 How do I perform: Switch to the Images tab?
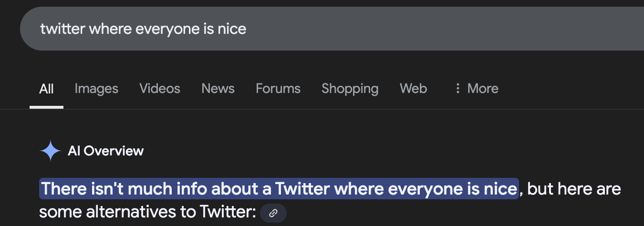point(96,89)
